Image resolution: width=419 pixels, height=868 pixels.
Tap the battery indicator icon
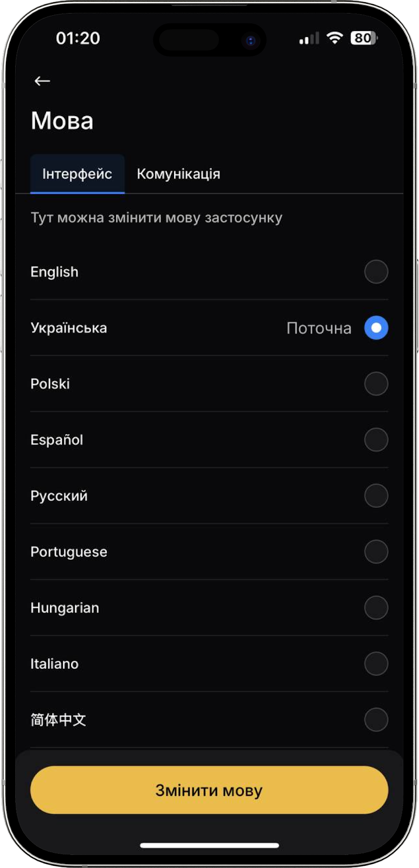pyautogui.click(x=364, y=38)
